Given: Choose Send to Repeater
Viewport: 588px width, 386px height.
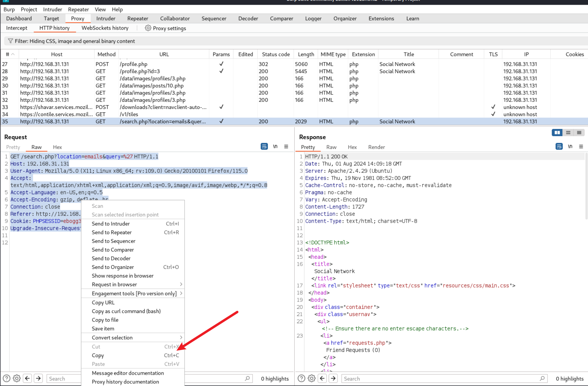Looking at the screenshot, I should (133, 232).
